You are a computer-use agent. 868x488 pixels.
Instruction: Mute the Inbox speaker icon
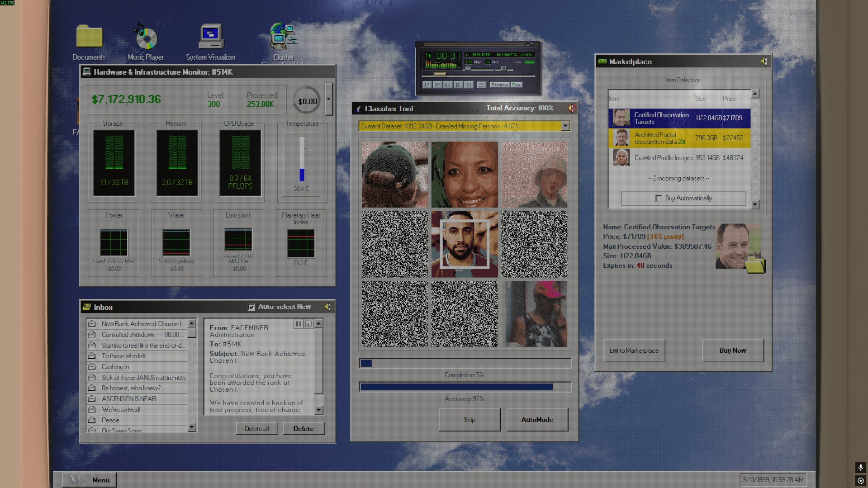[x=327, y=307]
